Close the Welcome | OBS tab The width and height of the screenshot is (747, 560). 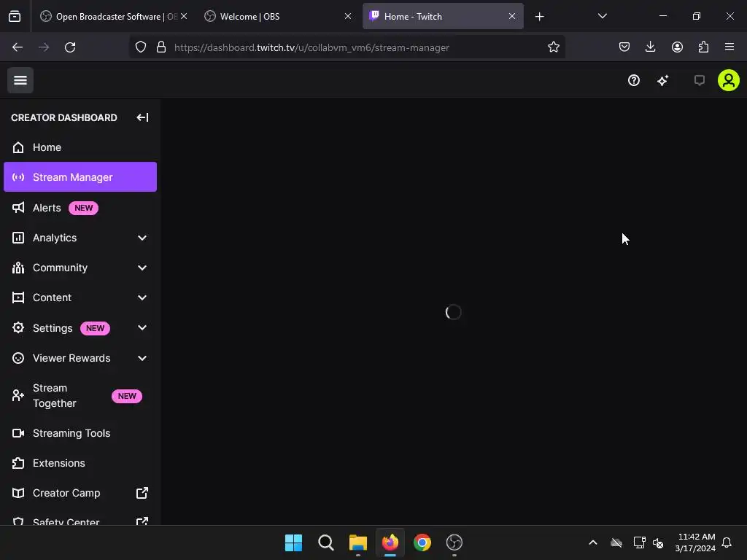(x=348, y=16)
